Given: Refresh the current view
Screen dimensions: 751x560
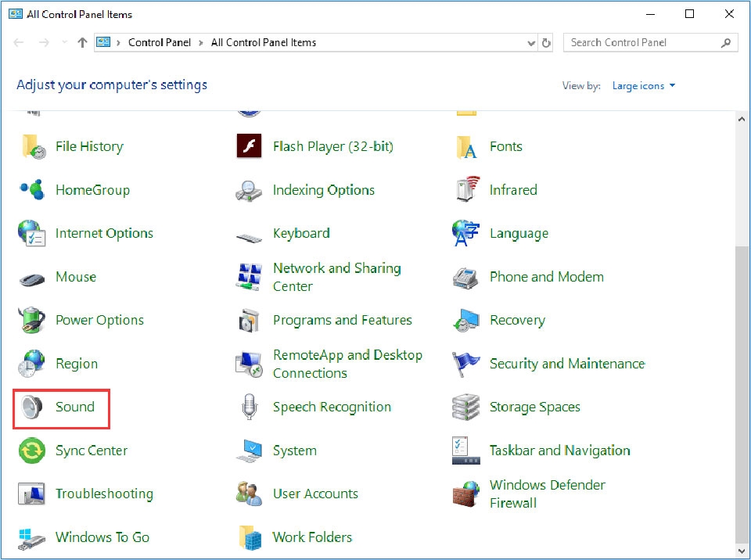Looking at the screenshot, I should [x=545, y=42].
